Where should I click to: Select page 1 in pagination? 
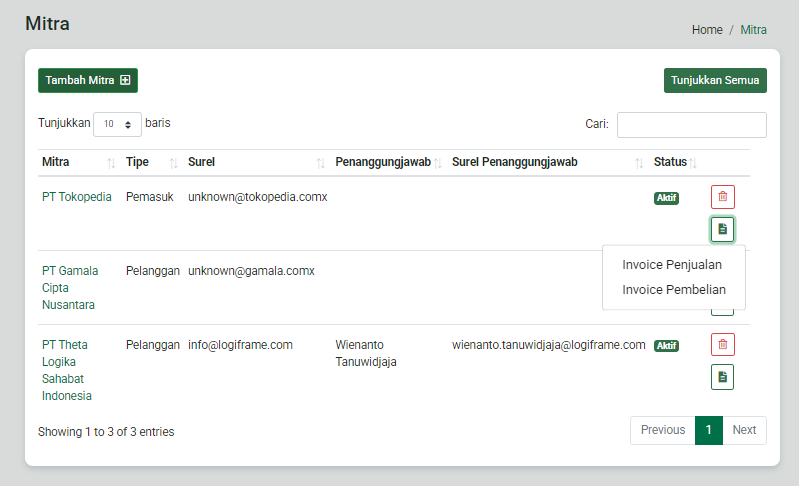point(708,430)
